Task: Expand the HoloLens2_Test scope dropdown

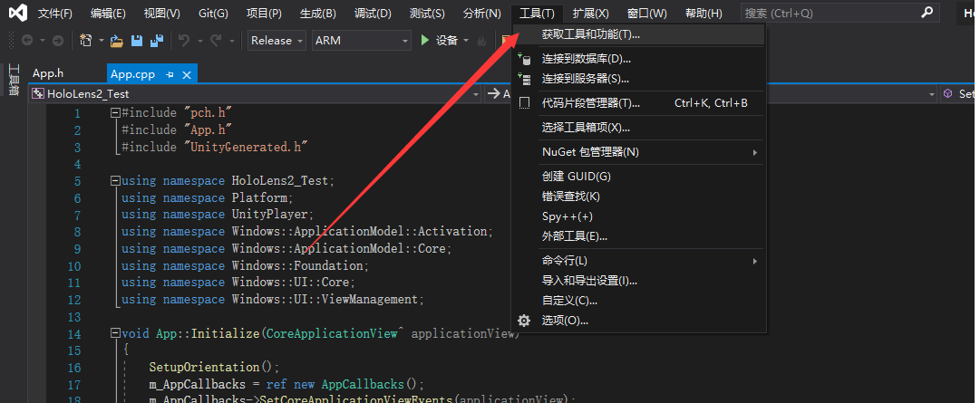Action: [476, 93]
